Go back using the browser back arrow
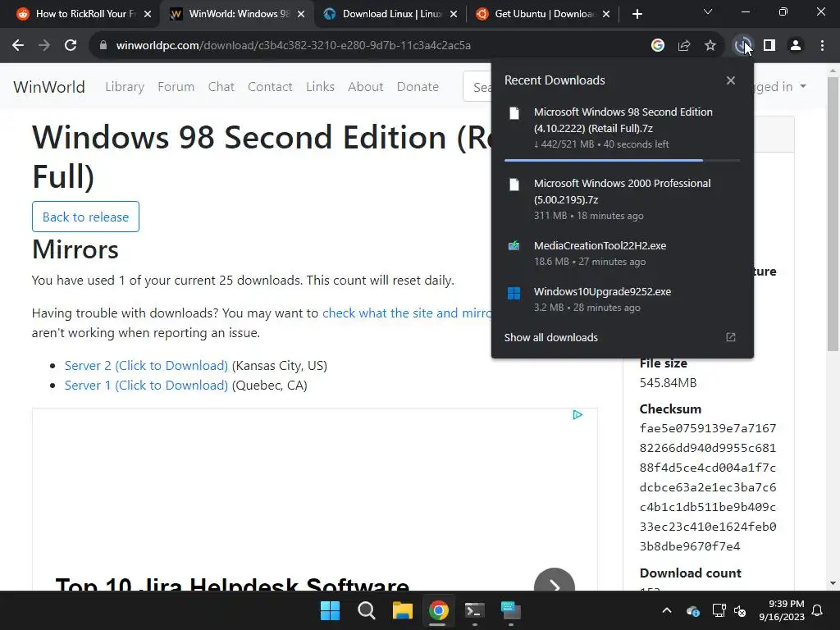 (x=18, y=46)
